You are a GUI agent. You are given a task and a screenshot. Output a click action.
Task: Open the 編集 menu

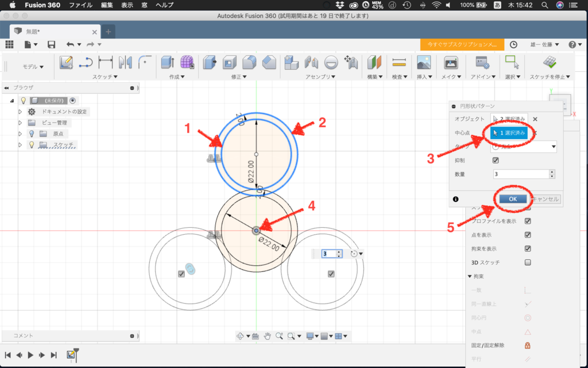pos(107,5)
